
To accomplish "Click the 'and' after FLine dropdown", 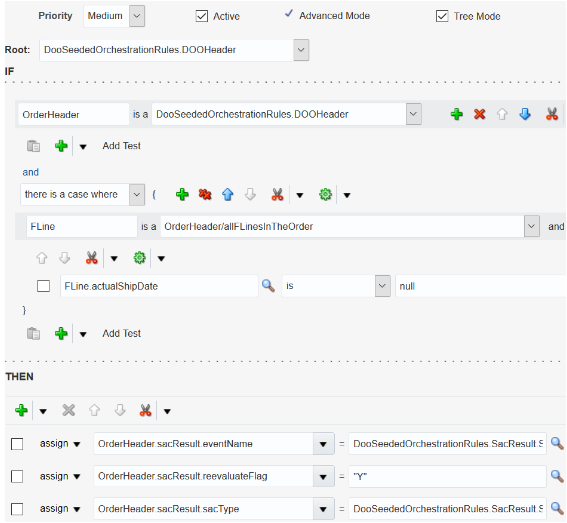I will [556, 226].
